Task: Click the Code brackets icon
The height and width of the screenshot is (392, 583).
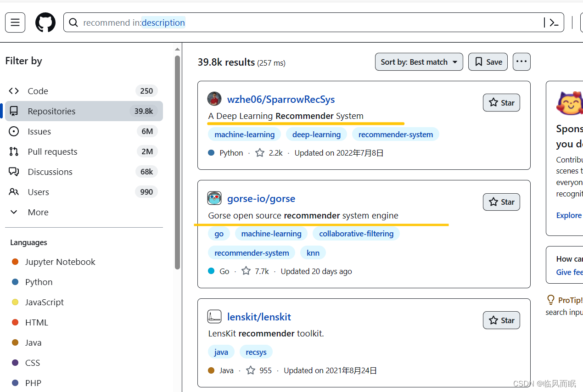Action: pos(14,91)
